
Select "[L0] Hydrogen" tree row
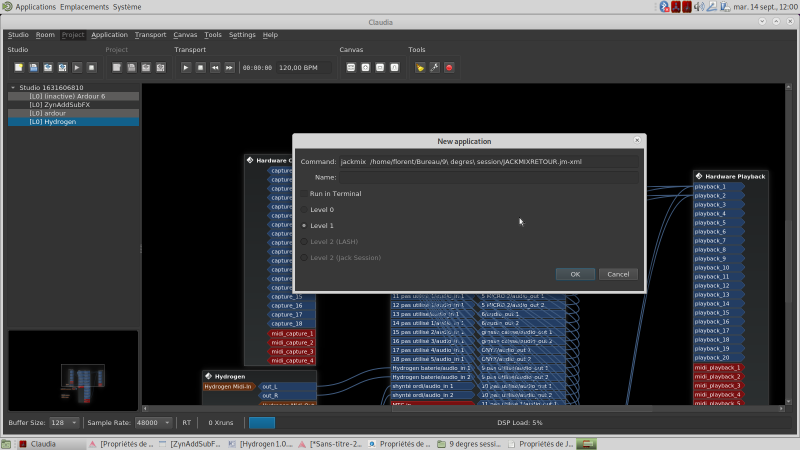tap(73, 122)
